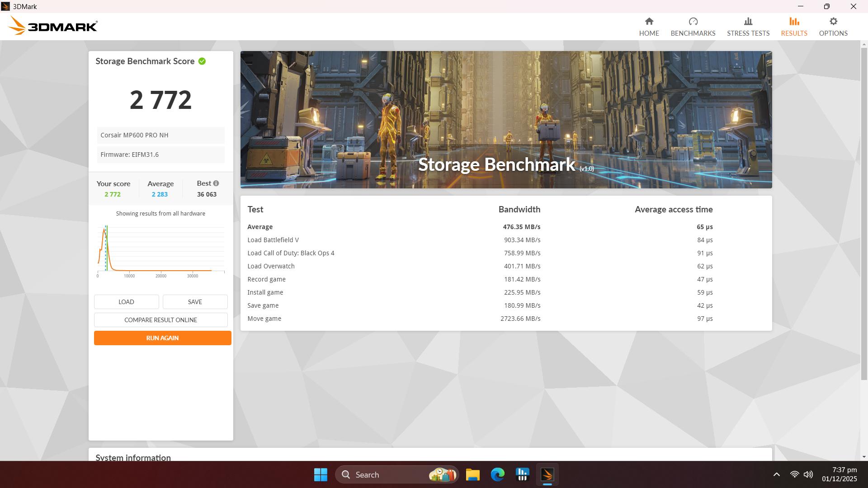Click the taskbar Search box

tap(397, 474)
